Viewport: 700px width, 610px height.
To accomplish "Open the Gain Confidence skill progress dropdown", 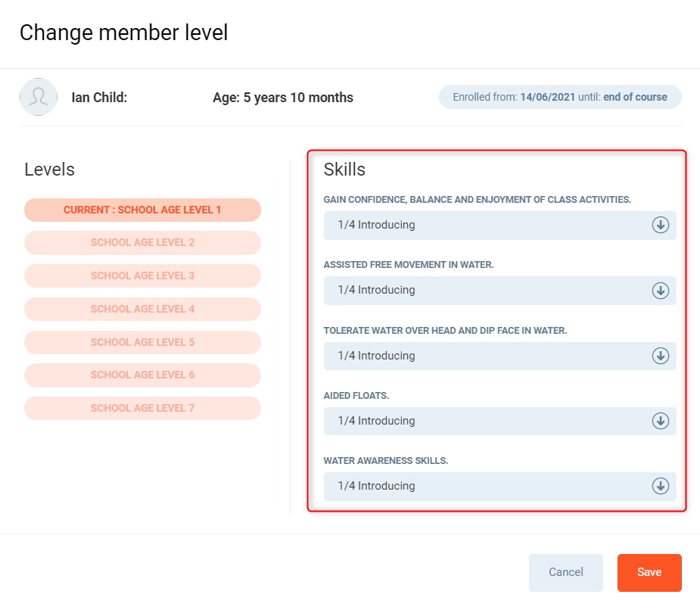I will point(484,225).
